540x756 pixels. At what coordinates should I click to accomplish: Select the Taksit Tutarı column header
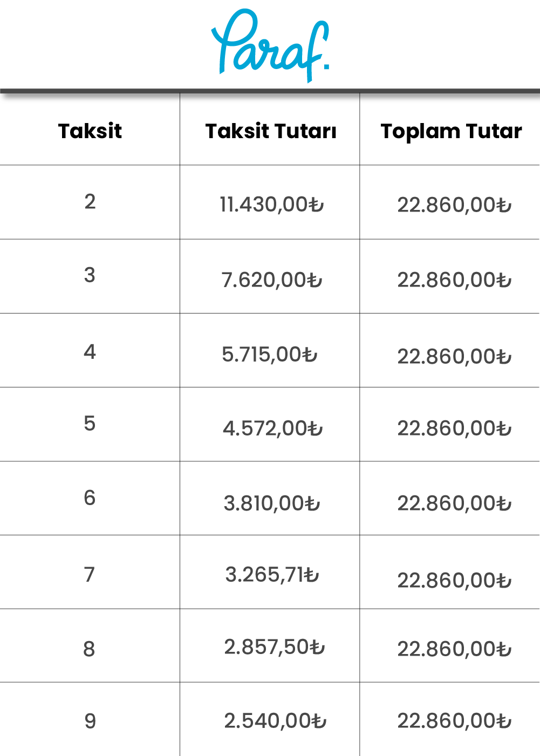(271, 131)
